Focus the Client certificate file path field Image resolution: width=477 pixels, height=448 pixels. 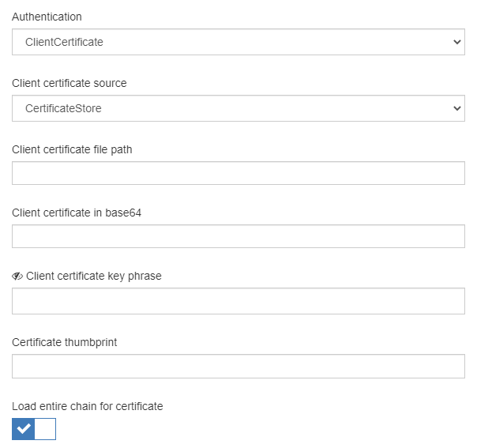tap(238, 174)
